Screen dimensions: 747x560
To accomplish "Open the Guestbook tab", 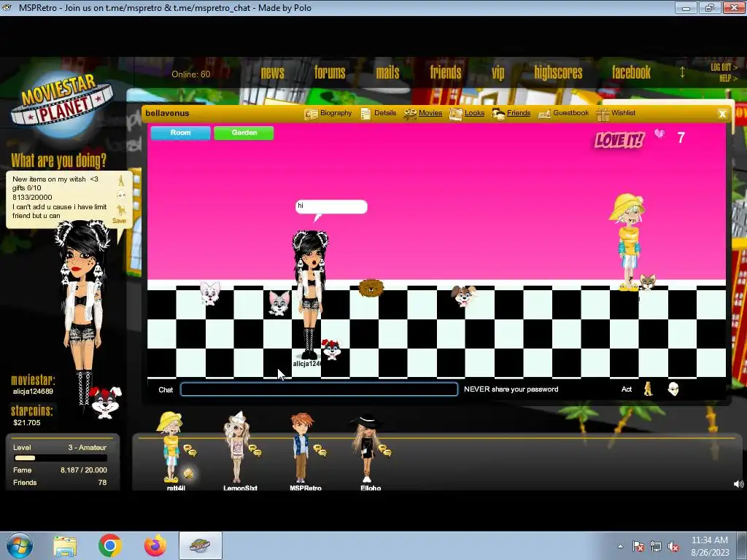I will click(x=563, y=113).
